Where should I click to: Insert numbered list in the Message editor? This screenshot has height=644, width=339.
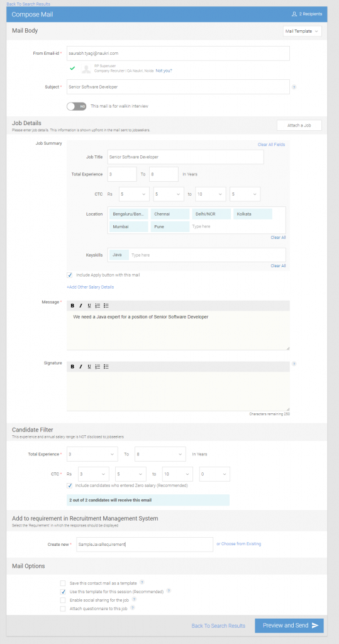click(x=97, y=306)
